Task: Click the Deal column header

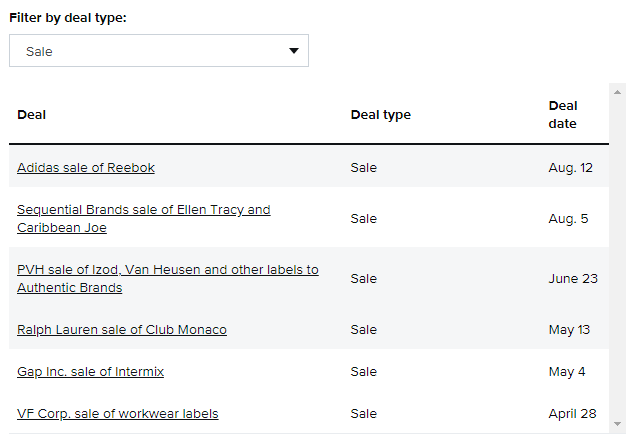Action: coord(32,115)
